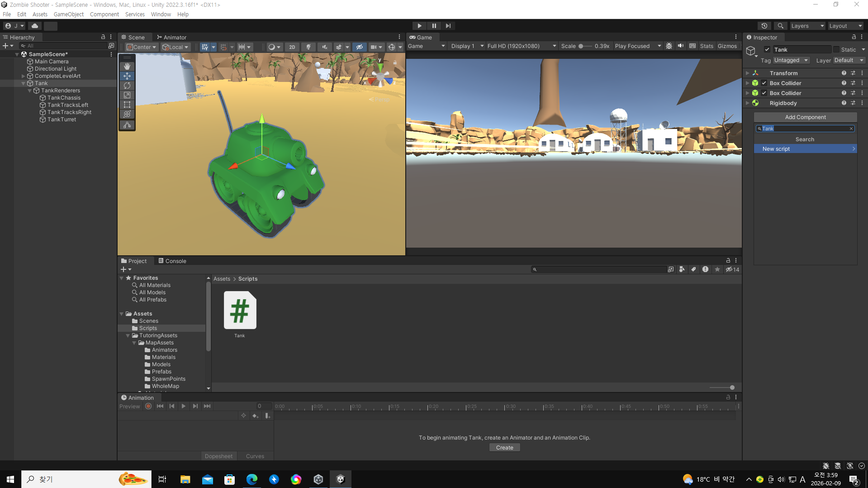Open the Center pivot dropdown
Screen dimensions: 868x488
pyautogui.click(x=142, y=47)
